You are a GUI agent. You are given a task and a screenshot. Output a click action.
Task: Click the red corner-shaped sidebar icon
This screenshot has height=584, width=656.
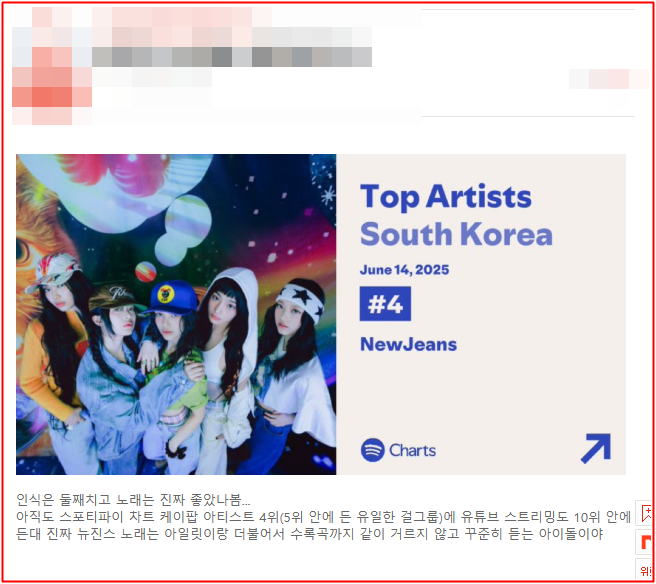pyautogui.click(x=645, y=542)
